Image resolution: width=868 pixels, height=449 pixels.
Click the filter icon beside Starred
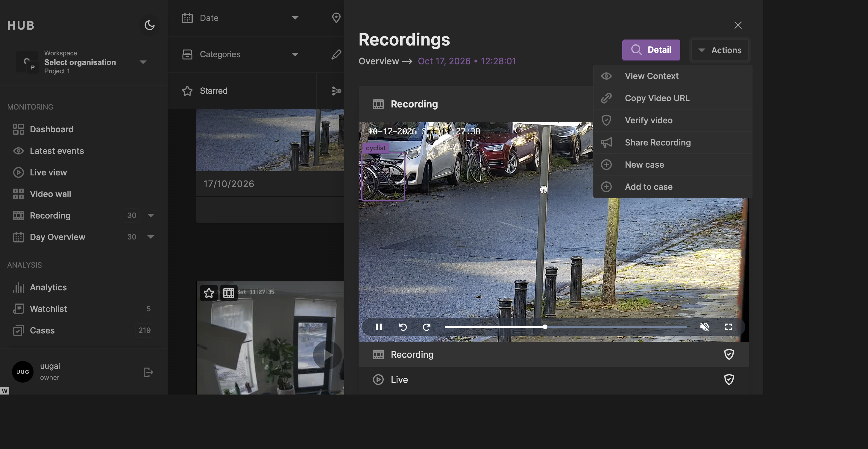[336, 91]
